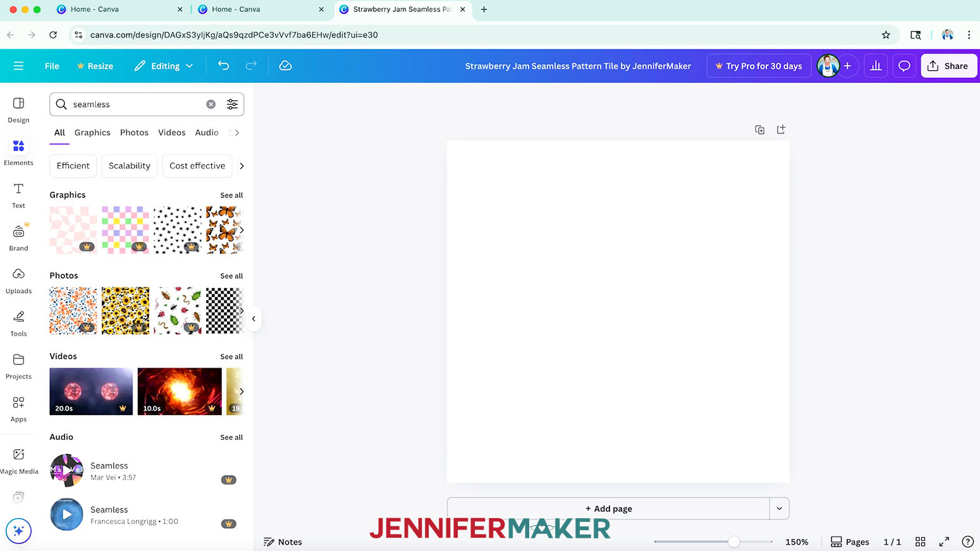Open Magic Media in sidebar
Viewport: 980px width, 551px height.
[x=18, y=461]
